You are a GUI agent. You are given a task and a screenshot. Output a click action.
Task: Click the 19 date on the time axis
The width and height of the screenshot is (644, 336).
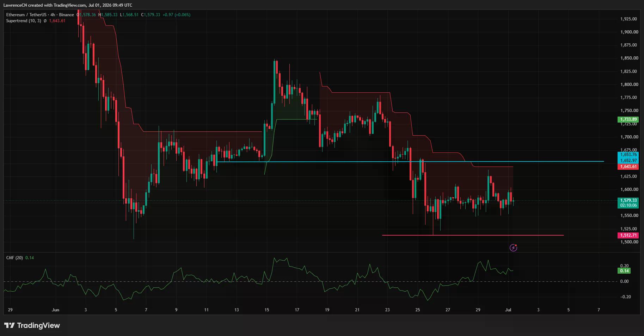pyautogui.click(x=327, y=310)
